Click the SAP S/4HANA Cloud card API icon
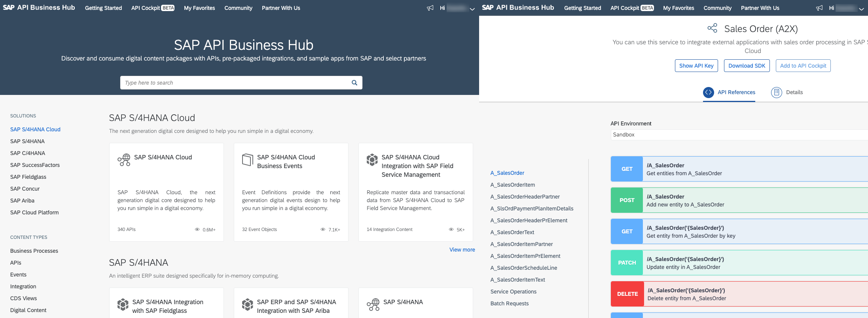Screen dimensions: 868x318 [124, 160]
